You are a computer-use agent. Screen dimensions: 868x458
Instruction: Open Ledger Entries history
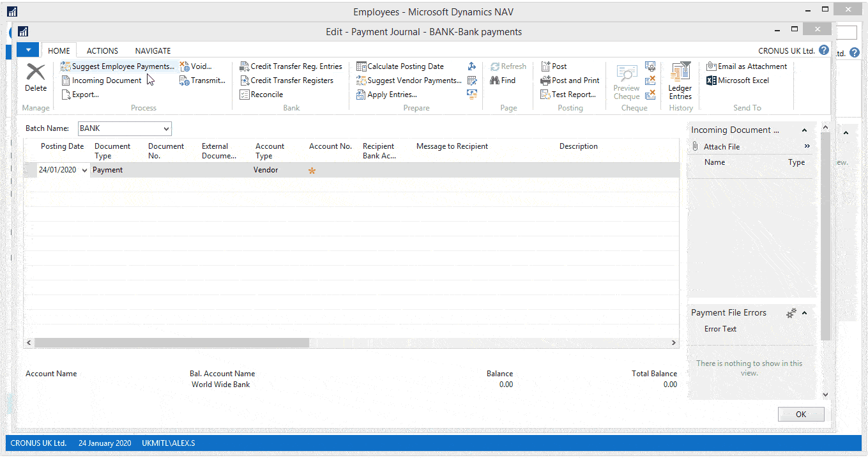(x=680, y=80)
